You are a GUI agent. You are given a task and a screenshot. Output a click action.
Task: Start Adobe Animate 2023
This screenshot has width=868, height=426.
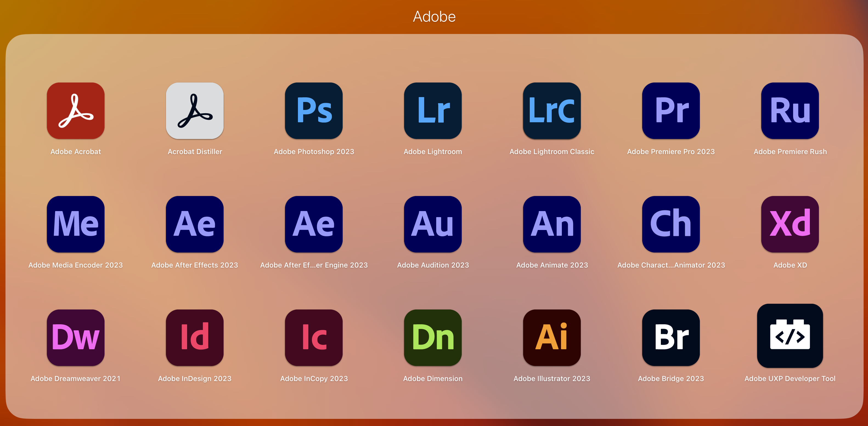[x=552, y=224]
